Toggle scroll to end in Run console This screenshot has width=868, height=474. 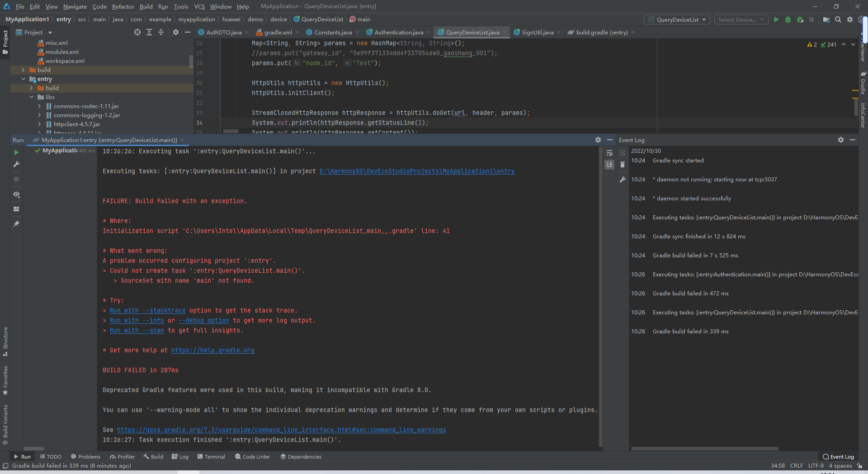click(609, 165)
